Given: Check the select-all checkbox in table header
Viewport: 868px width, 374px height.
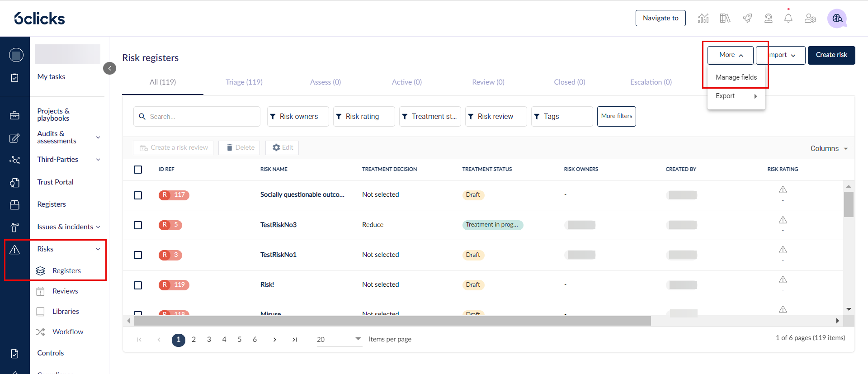Looking at the screenshot, I should tap(138, 170).
